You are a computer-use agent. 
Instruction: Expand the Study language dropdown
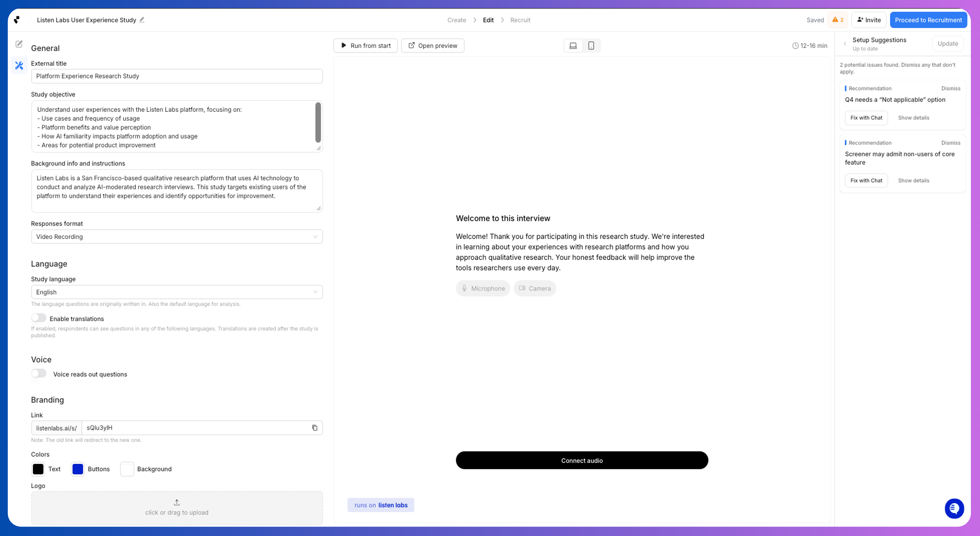pos(177,292)
